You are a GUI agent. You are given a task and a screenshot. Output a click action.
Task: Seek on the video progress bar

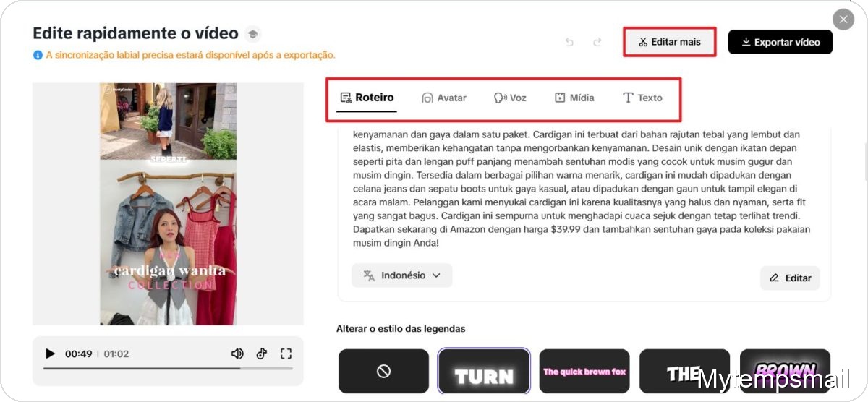coord(168,368)
